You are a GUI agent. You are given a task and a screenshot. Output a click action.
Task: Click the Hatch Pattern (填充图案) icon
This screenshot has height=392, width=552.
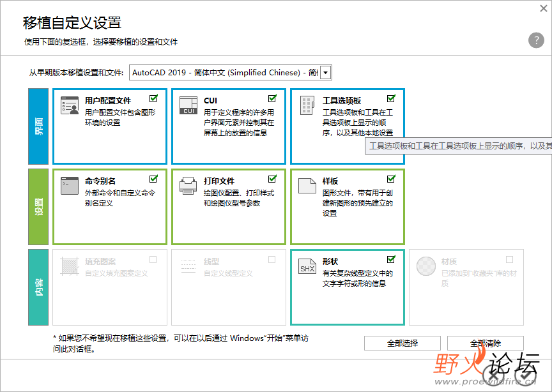tap(70, 266)
